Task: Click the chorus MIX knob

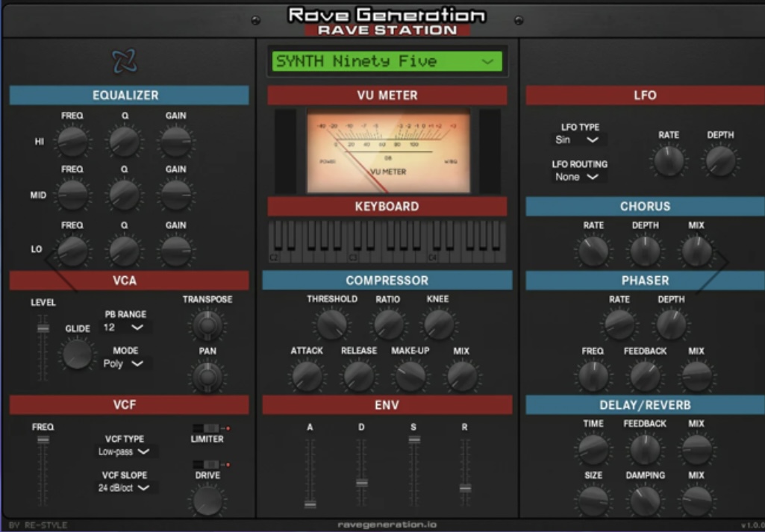Action: (x=696, y=251)
